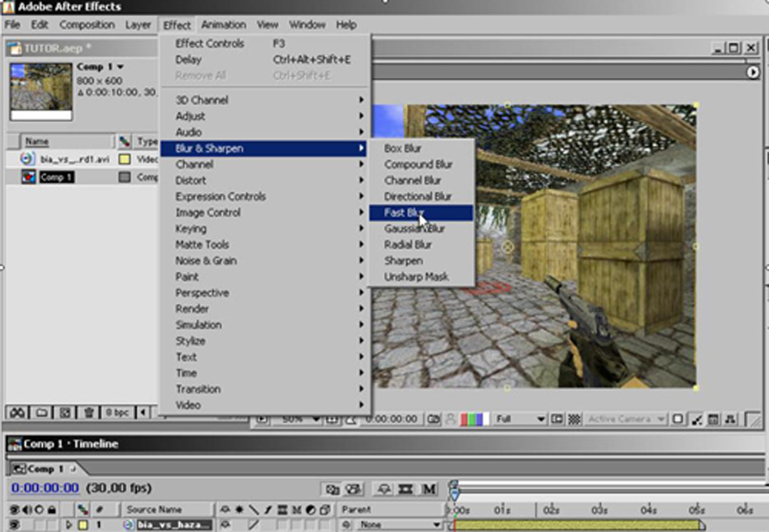The height and width of the screenshot is (532, 769).
Task: Toggle the motion blur M button in timeline
Action: [428, 489]
